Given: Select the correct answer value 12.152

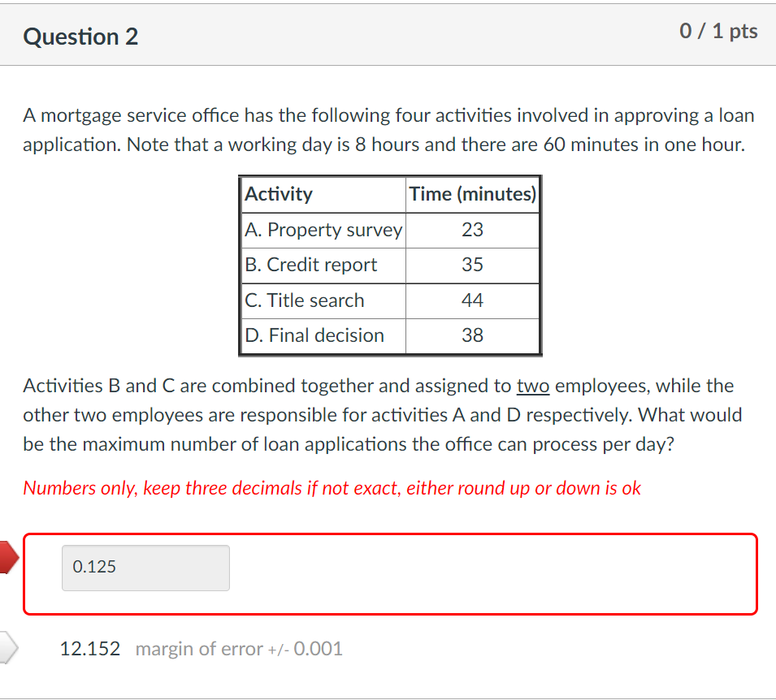Looking at the screenshot, I should tap(89, 649).
